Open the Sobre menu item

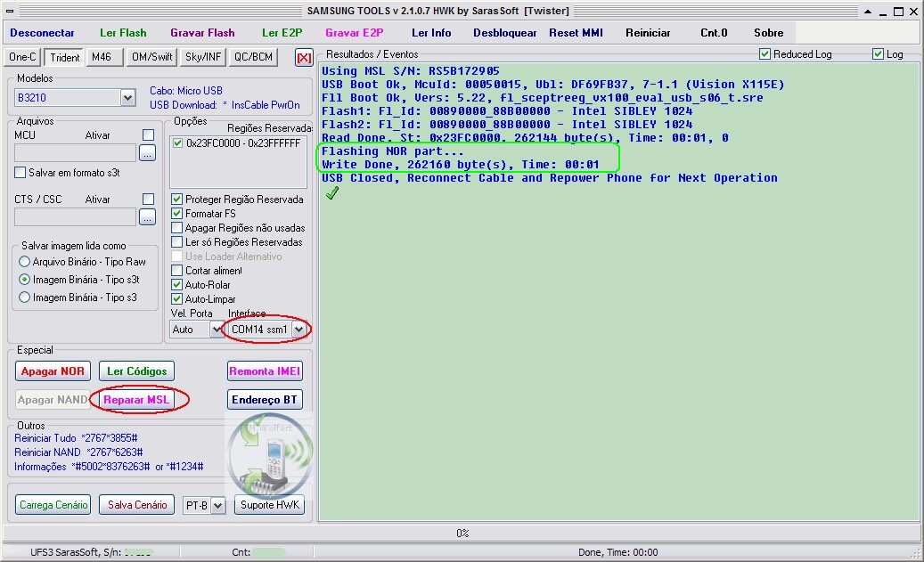[x=768, y=33]
